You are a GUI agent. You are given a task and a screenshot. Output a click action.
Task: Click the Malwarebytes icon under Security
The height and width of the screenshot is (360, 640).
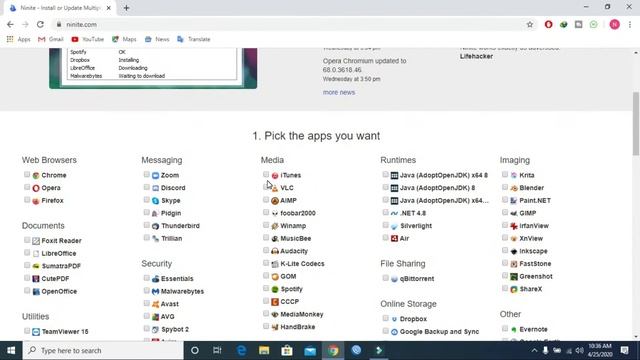(x=156, y=291)
